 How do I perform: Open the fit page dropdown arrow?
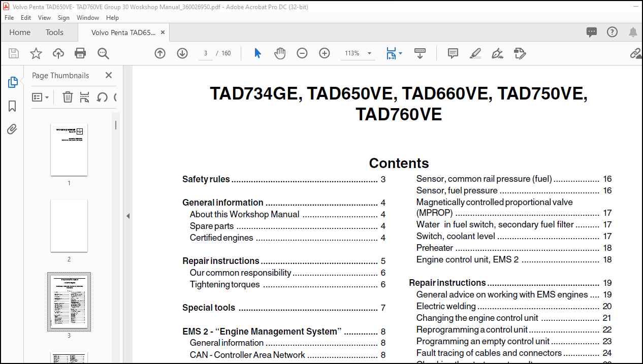tap(400, 53)
